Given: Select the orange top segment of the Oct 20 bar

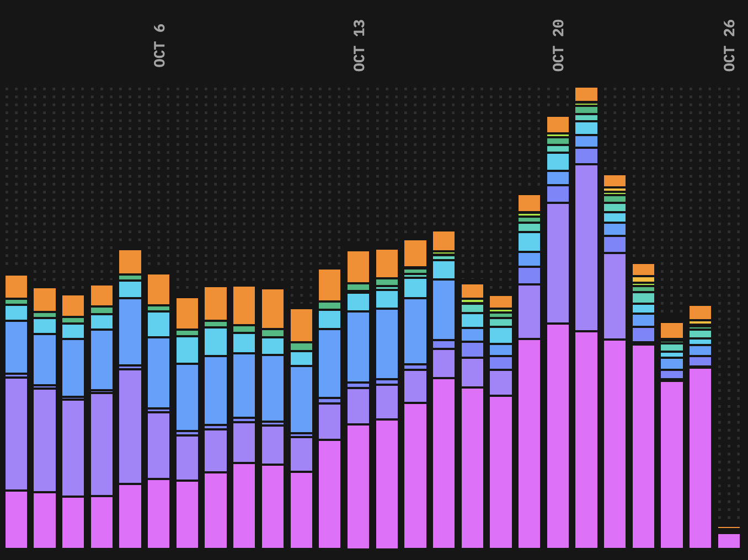Looking at the screenshot, I should tap(558, 124).
